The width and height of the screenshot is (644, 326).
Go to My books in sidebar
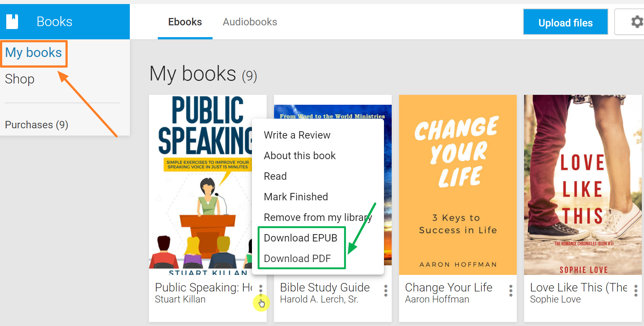coord(33,53)
